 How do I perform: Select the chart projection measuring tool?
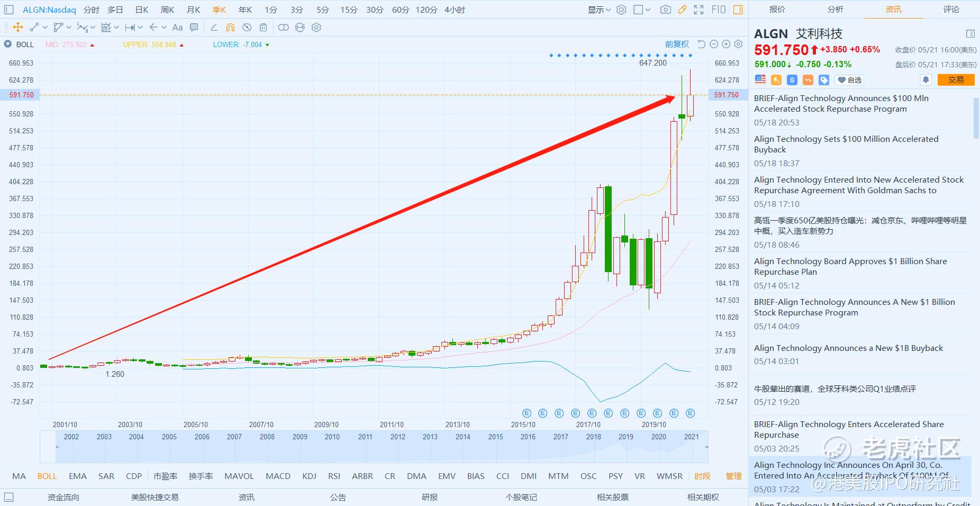click(x=106, y=28)
